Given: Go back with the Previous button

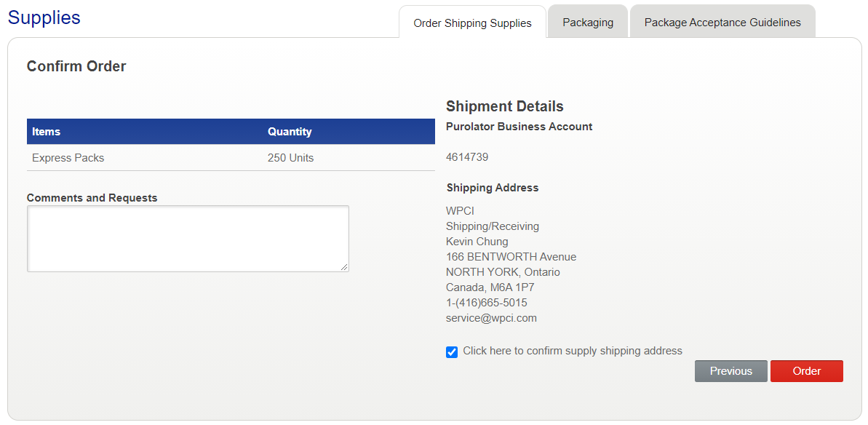Looking at the screenshot, I should click(x=730, y=371).
